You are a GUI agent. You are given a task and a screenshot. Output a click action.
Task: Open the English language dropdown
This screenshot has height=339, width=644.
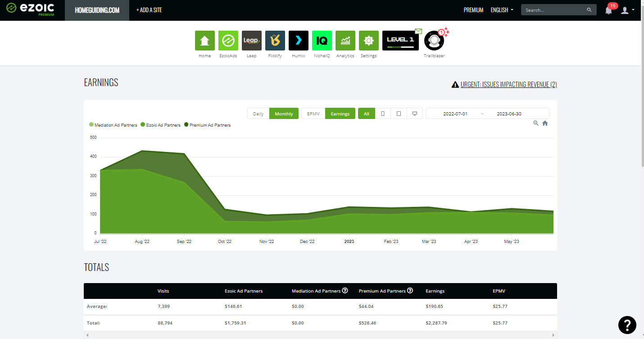(502, 10)
